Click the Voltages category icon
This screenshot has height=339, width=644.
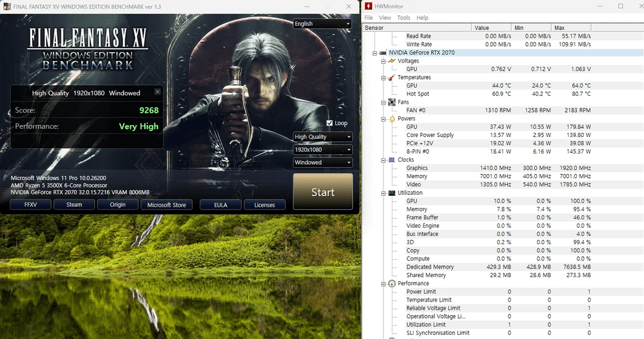coord(392,61)
